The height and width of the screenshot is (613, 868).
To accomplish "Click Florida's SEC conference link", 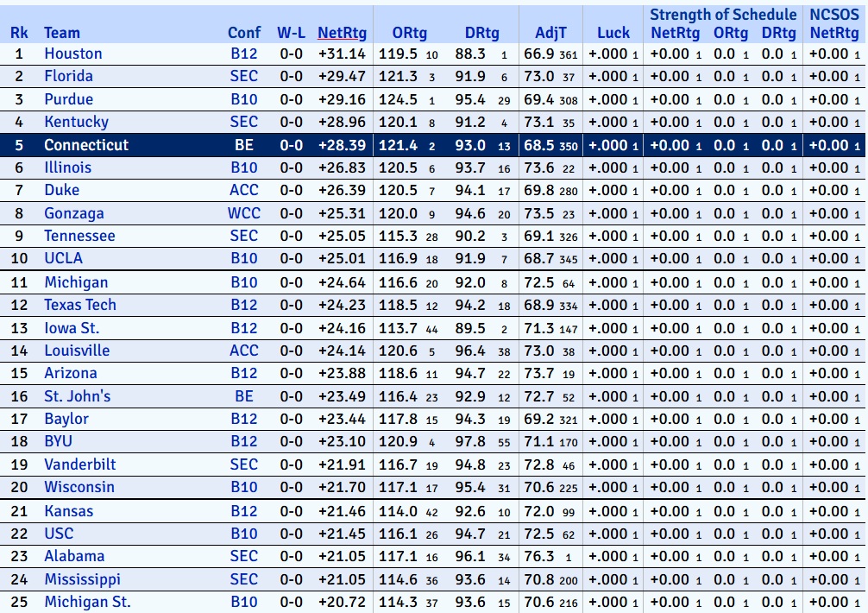I will click(x=244, y=76).
